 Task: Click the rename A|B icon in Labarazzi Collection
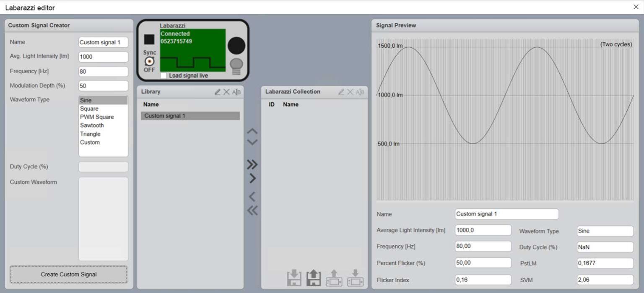coord(360,92)
